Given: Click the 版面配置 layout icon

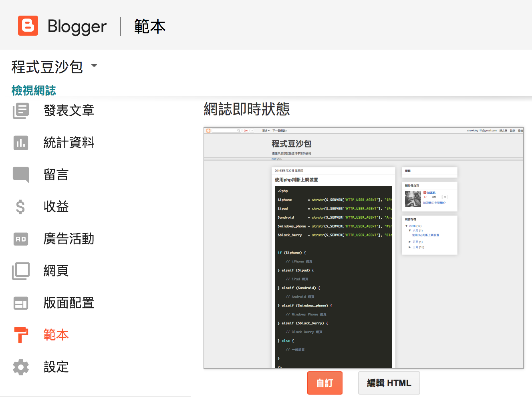Looking at the screenshot, I should click(x=21, y=303).
